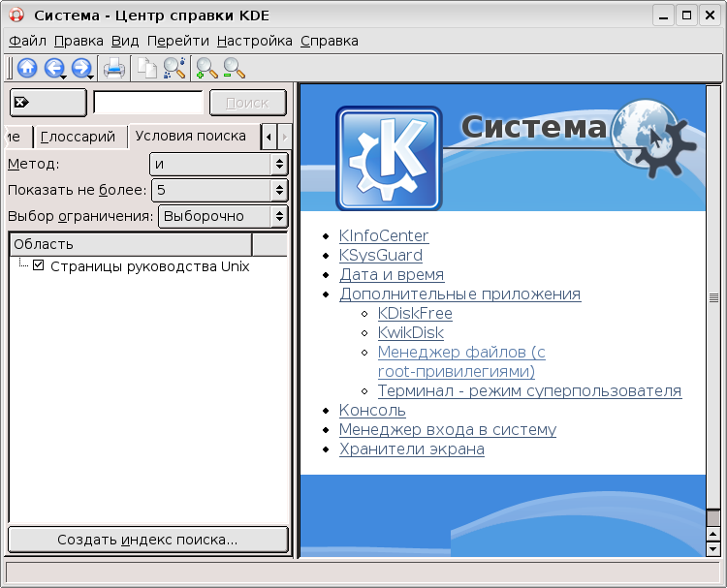Open the KInfoCenter link

(x=384, y=235)
